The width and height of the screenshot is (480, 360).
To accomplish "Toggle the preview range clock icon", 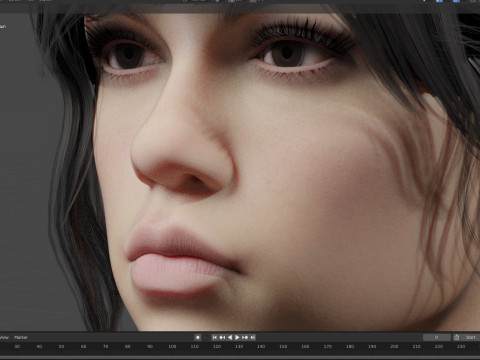I will pos(456,337).
